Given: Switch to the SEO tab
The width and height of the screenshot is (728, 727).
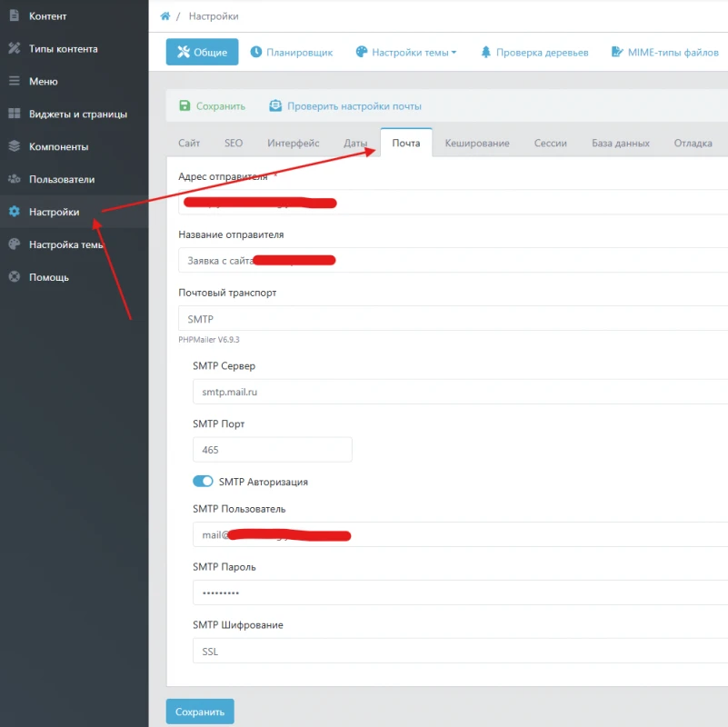Looking at the screenshot, I should 234,144.
